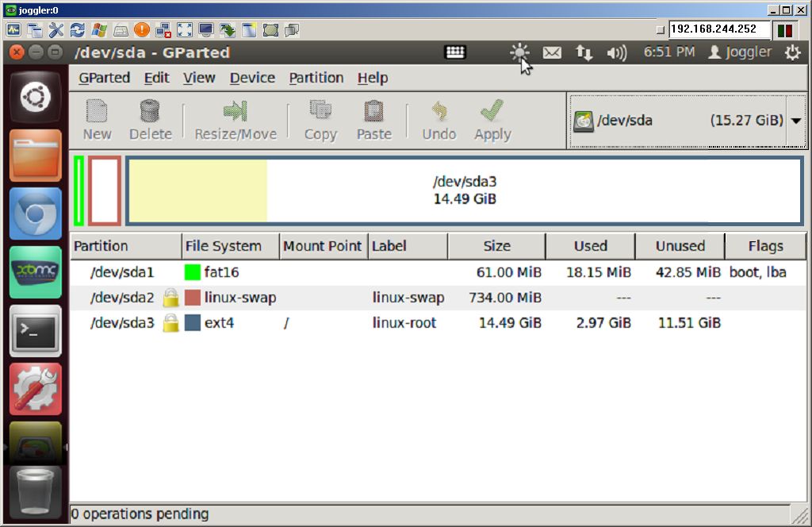Open the Device menu

(x=252, y=78)
